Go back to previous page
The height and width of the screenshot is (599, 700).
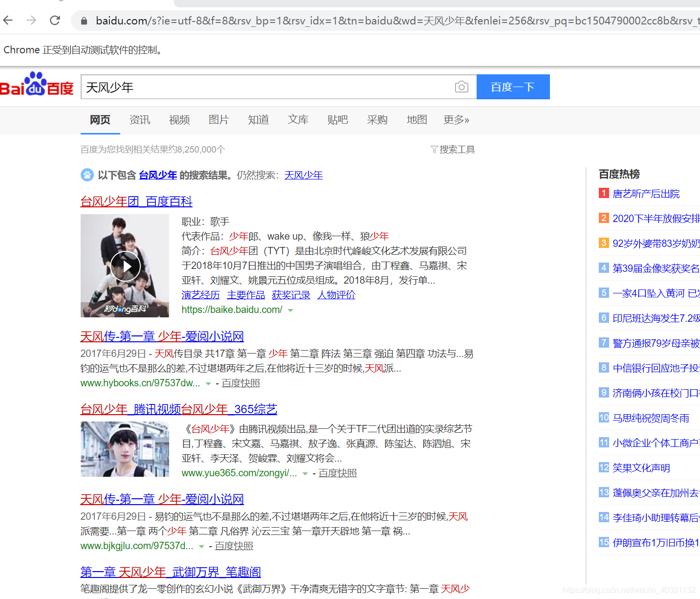click(x=8, y=20)
